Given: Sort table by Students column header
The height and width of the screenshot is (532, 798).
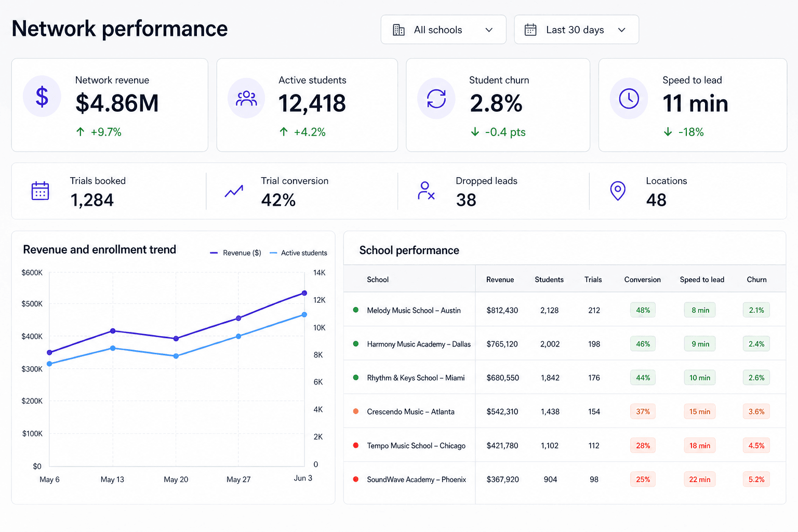Looking at the screenshot, I should (549, 280).
